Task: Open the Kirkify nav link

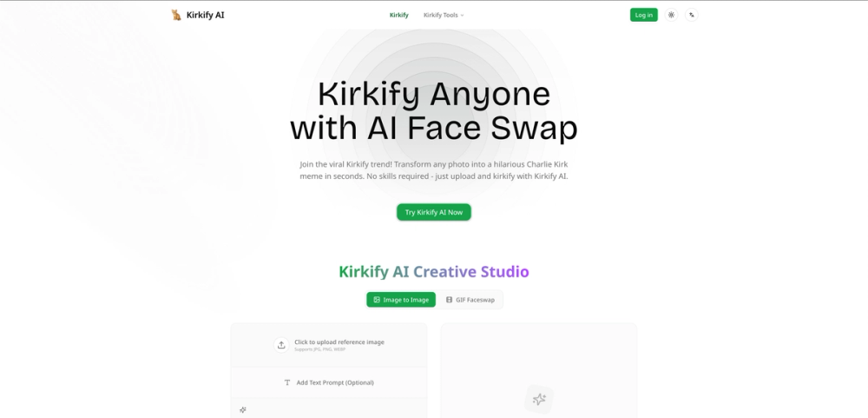Action: (x=398, y=15)
